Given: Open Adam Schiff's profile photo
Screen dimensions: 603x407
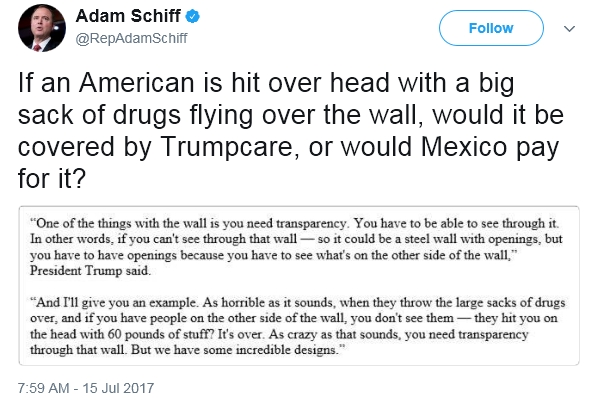Looking at the screenshot, I should tap(42, 28).
